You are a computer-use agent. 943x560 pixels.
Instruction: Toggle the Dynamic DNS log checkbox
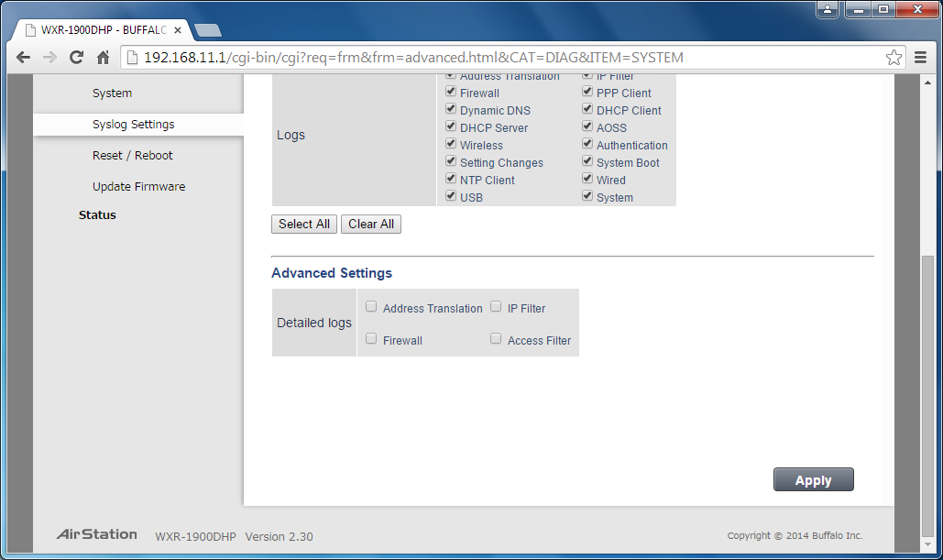point(451,109)
